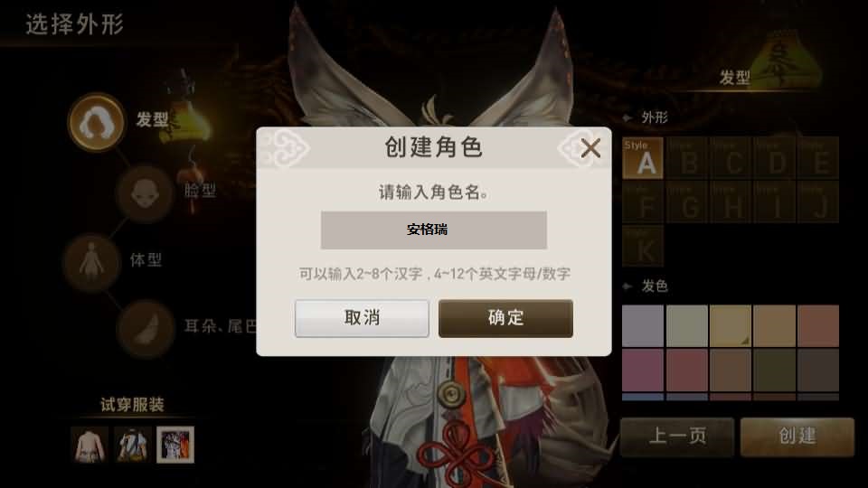Pick hairstyle Style C
868x488 pixels.
731,158
